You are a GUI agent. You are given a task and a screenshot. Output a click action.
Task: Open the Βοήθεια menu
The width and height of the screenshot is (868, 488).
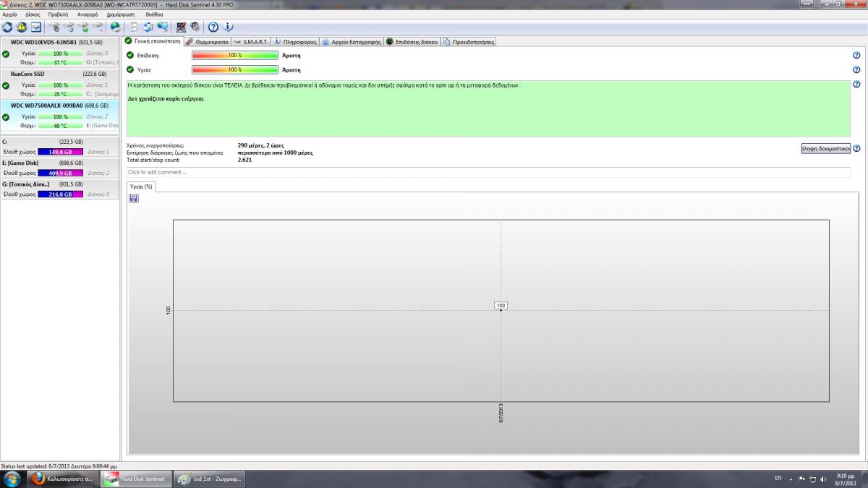154,14
